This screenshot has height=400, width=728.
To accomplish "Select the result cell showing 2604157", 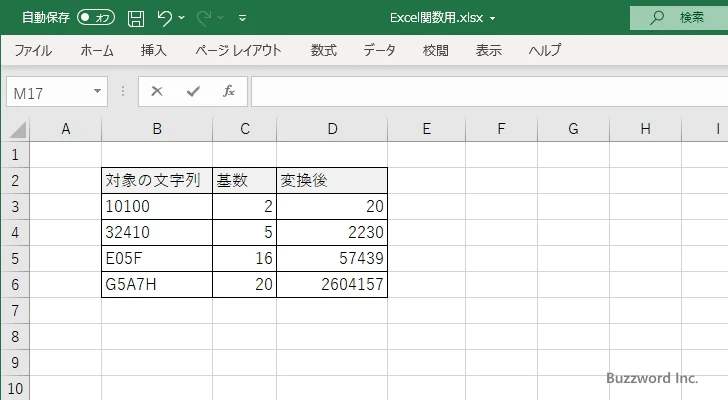I will pyautogui.click(x=332, y=284).
